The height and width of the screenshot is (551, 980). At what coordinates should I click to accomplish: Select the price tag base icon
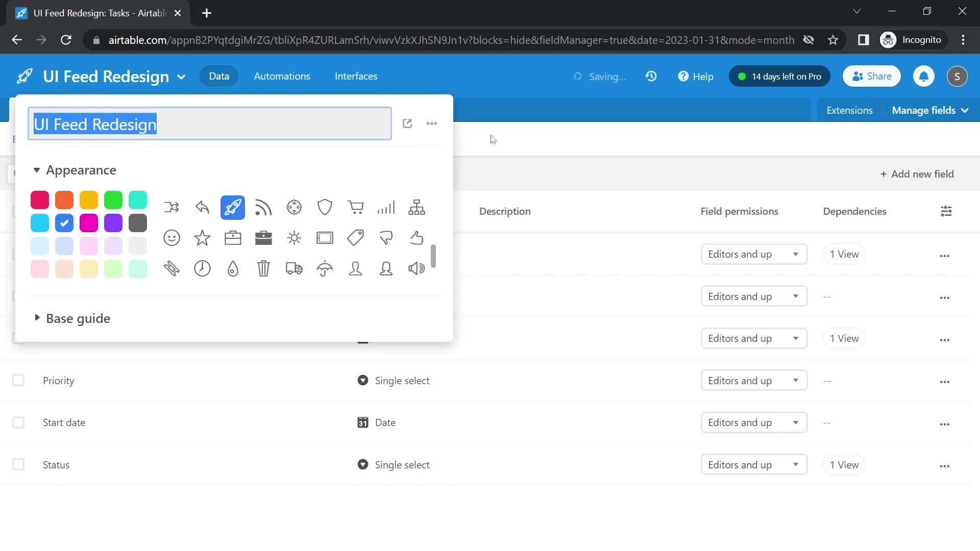(355, 238)
